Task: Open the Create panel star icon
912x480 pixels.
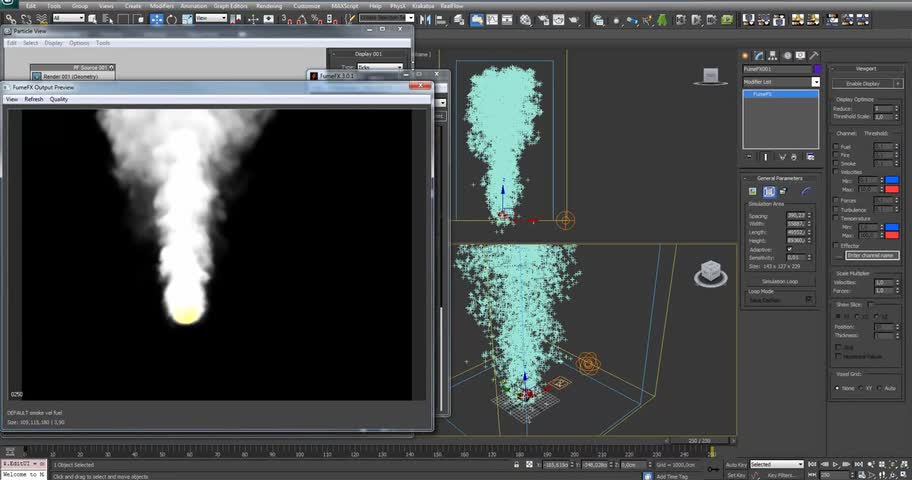Action: click(747, 55)
